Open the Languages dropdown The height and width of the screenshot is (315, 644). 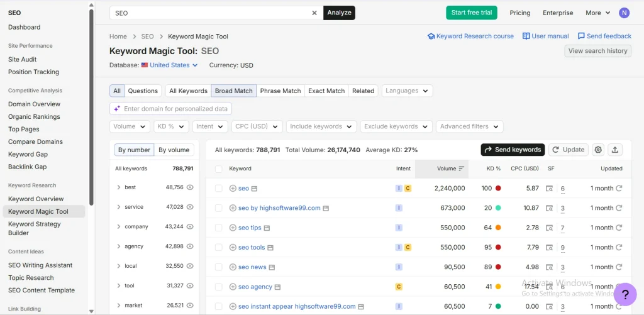click(x=407, y=91)
